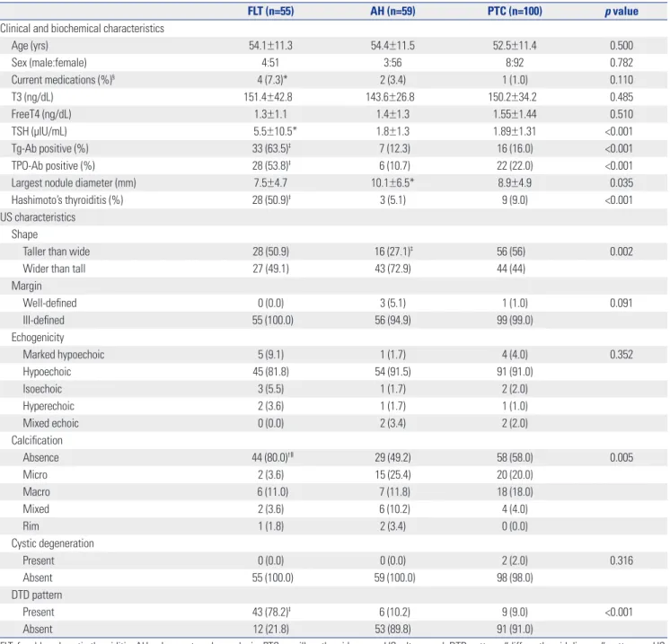Click the 'FreeT4 (ng/dL)' row label
Screen dimensions: 670x644
click(41, 114)
